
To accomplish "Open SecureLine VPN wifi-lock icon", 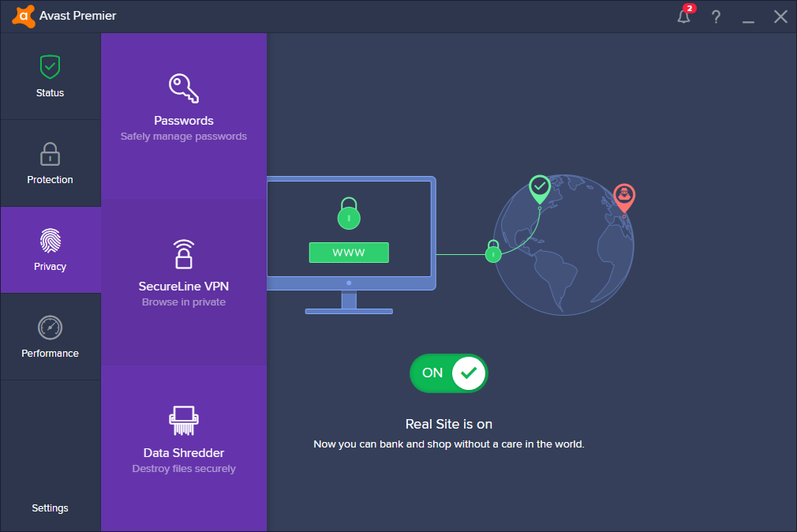I will [183, 254].
